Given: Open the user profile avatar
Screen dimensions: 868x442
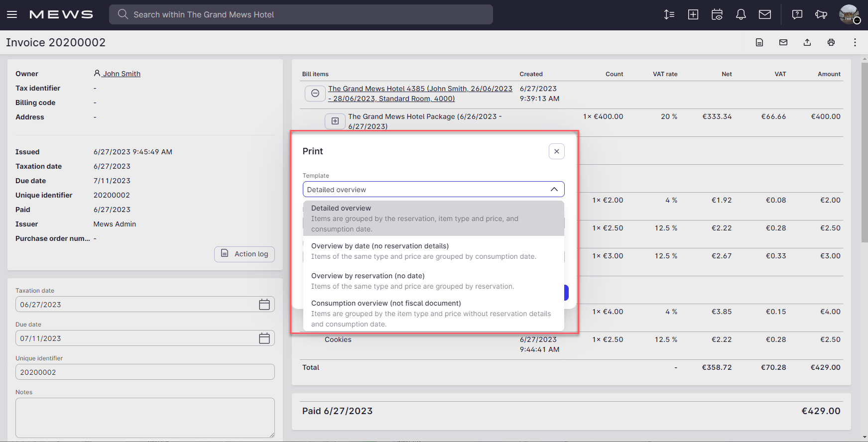Looking at the screenshot, I should click(849, 14).
